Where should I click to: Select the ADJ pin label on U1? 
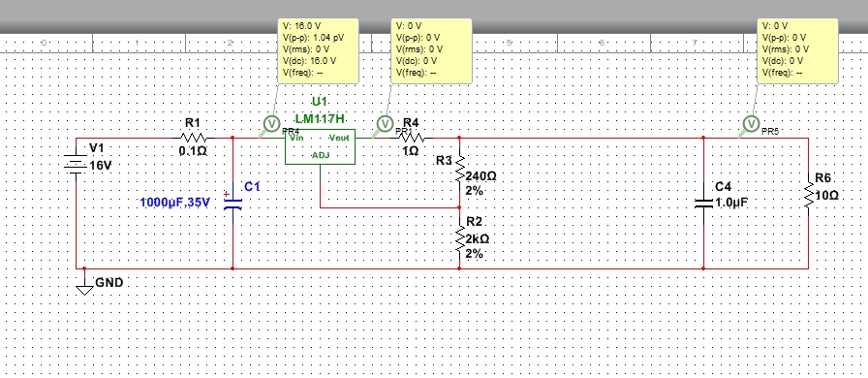click(321, 155)
